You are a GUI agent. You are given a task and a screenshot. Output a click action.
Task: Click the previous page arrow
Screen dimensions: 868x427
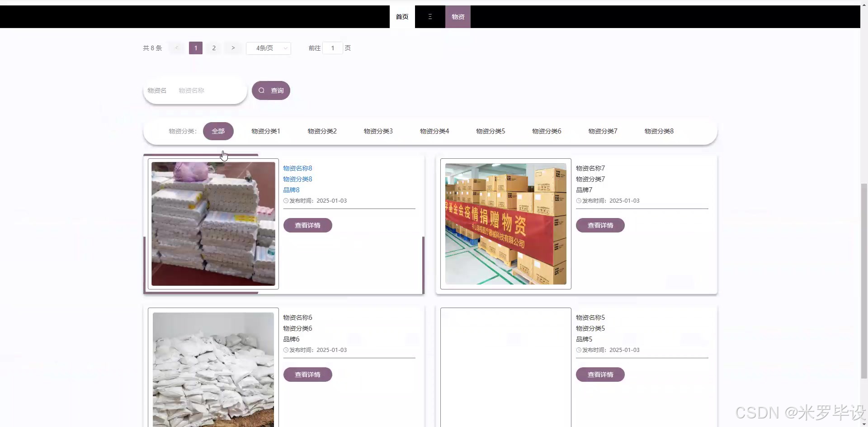pos(177,48)
